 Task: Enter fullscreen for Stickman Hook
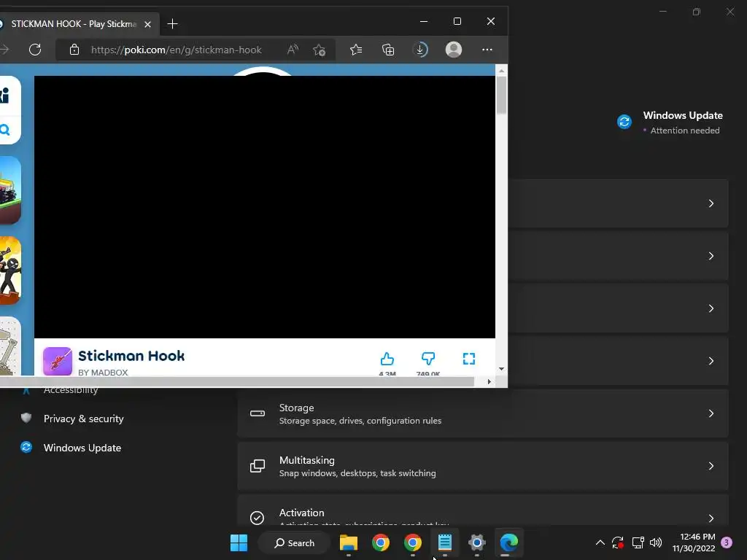coord(469,359)
